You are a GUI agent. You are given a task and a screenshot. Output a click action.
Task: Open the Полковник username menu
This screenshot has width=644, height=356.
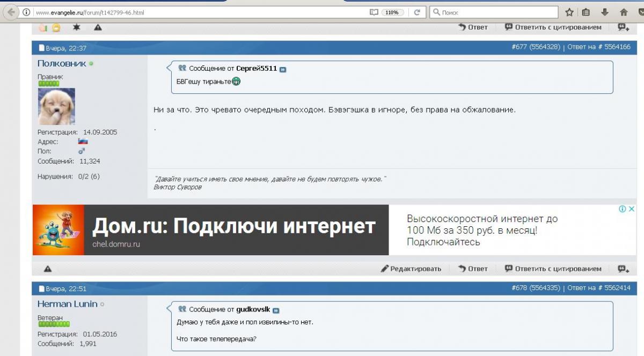tap(61, 63)
